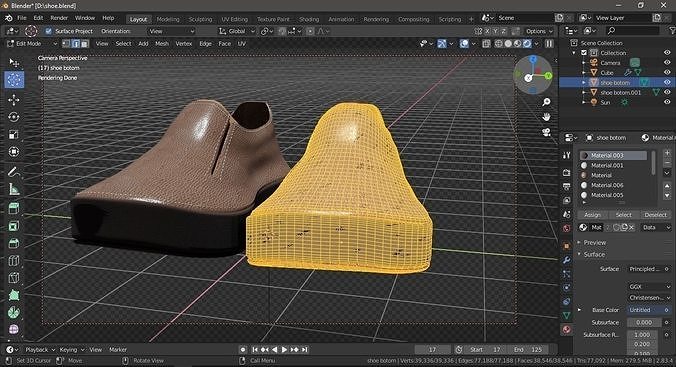Open the Options dropdown
This screenshot has width=676, height=367.
tap(538, 31)
